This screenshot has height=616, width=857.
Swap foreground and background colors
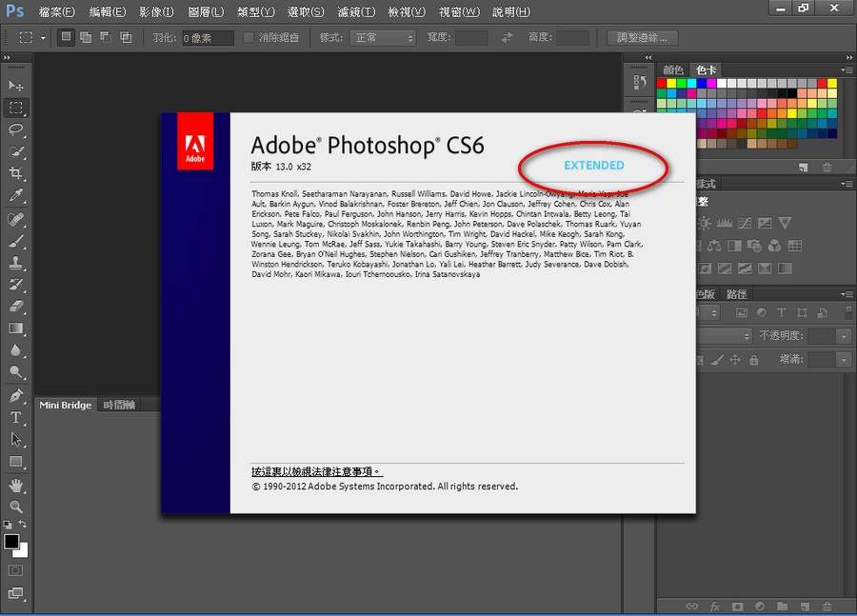pos(23,524)
